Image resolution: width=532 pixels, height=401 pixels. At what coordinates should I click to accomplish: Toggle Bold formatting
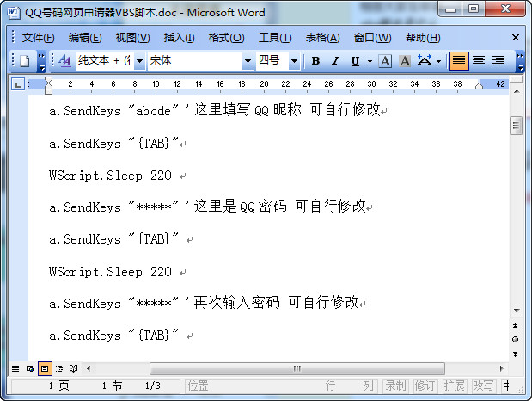(316, 61)
